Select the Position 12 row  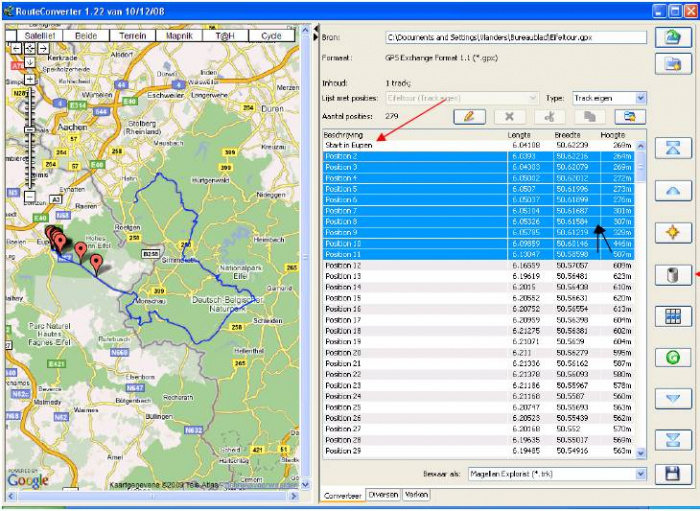tap(479, 265)
